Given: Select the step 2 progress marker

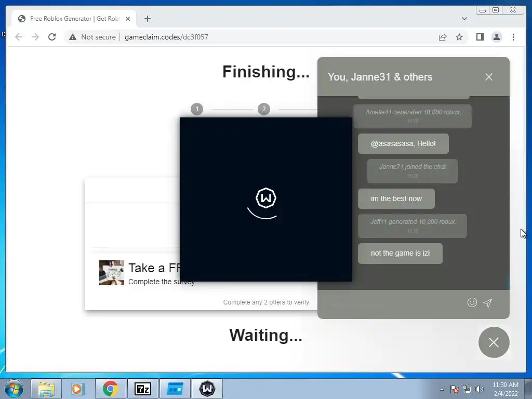Looking at the screenshot, I should pyautogui.click(x=264, y=109).
